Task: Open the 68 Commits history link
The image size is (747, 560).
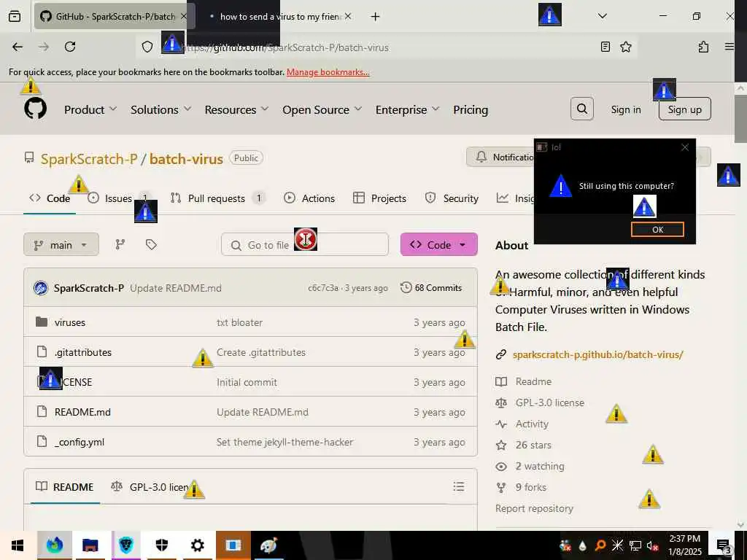Action: (x=431, y=287)
